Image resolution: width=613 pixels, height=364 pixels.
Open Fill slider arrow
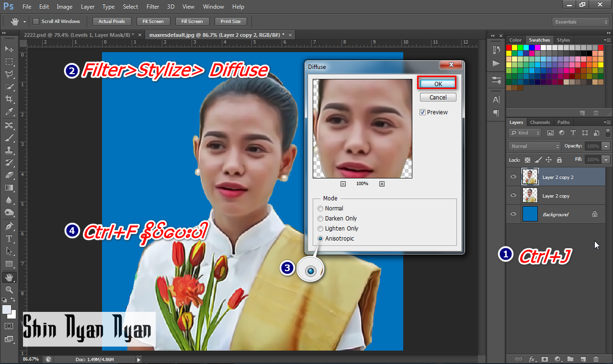point(607,160)
